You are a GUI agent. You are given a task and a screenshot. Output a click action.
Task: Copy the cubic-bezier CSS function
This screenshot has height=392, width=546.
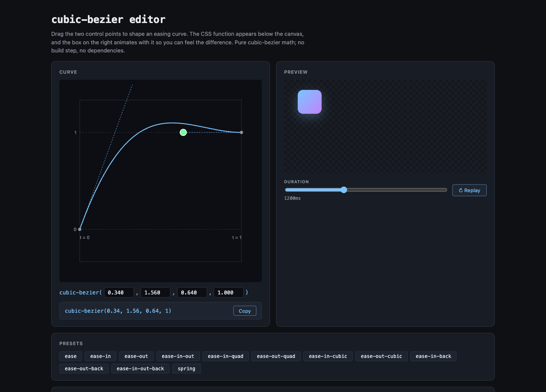(245, 311)
